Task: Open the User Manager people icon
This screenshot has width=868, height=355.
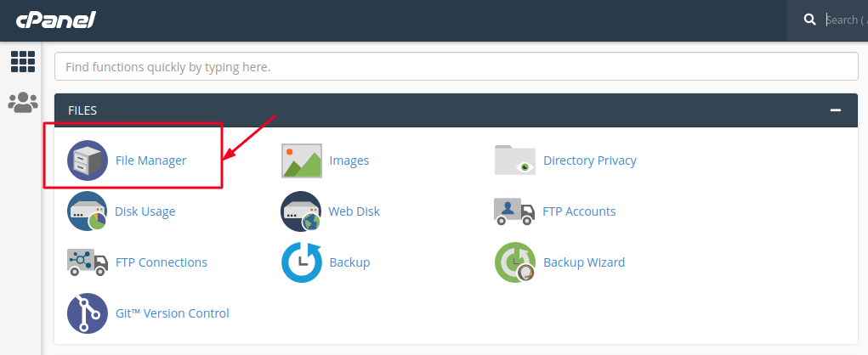Action: click(23, 102)
